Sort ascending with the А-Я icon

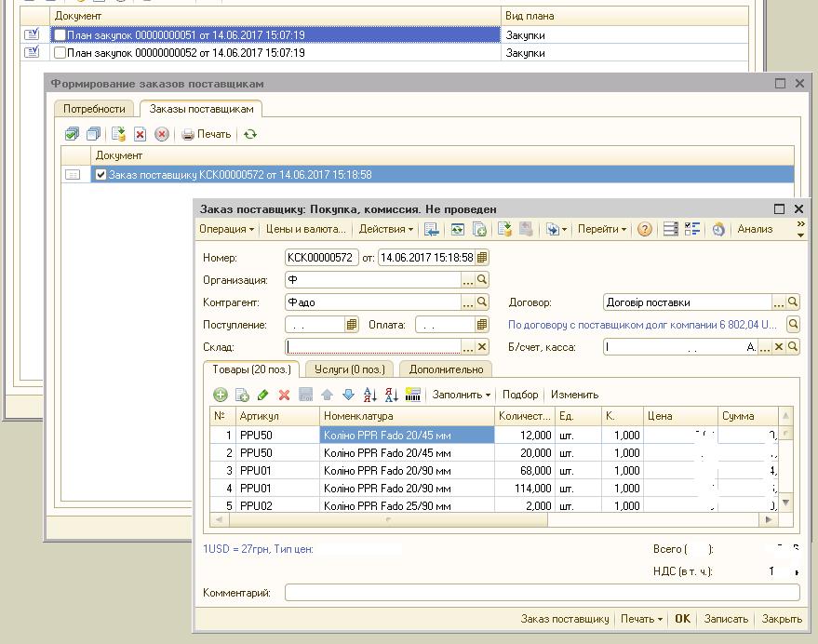point(369,396)
